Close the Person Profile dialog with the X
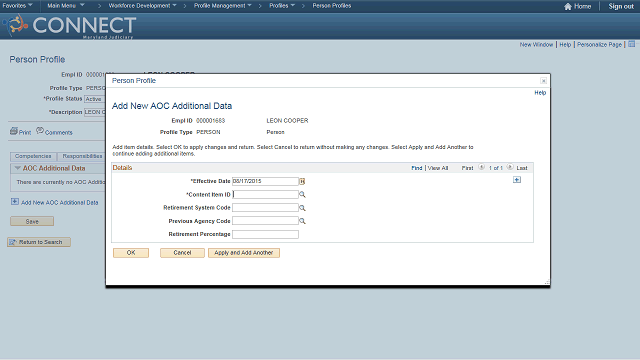The height and width of the screenshot is (360, 640). coord(543,81)
